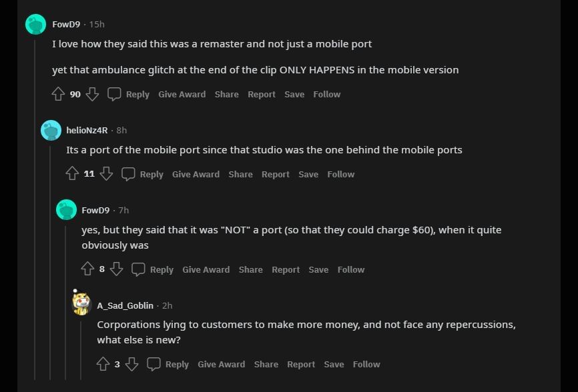Save FowD9's 7h-old reply
The image size is (578, 392).
318,269
